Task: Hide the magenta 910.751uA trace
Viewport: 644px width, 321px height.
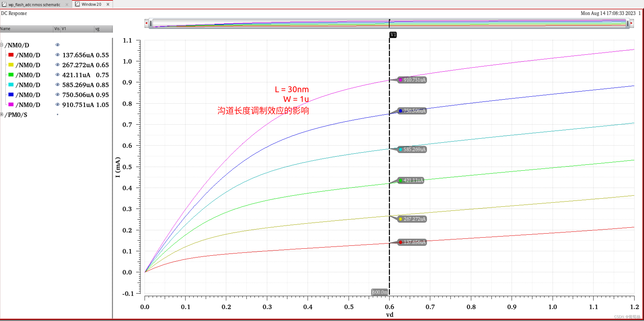Action: 57,104
